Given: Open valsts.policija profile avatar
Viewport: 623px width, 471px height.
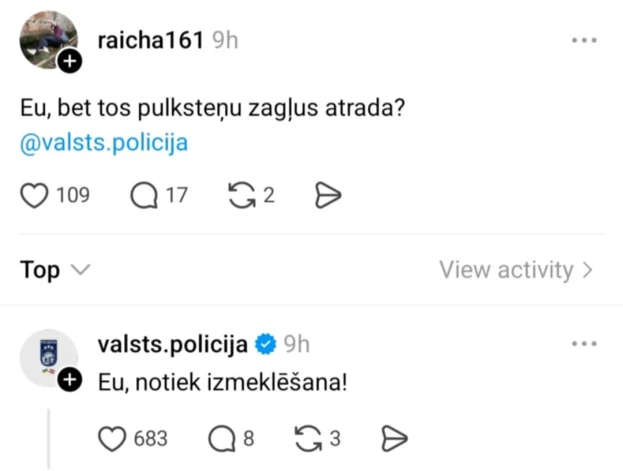Looking at the screenshot, I should click(x=46, y=354).
